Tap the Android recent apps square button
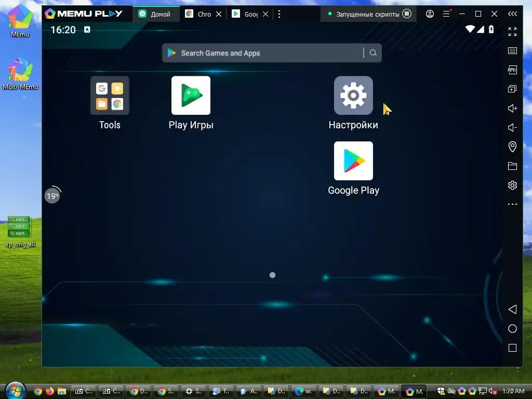The image size is (532, 399). pyautogui.click(x=512, y=348)
